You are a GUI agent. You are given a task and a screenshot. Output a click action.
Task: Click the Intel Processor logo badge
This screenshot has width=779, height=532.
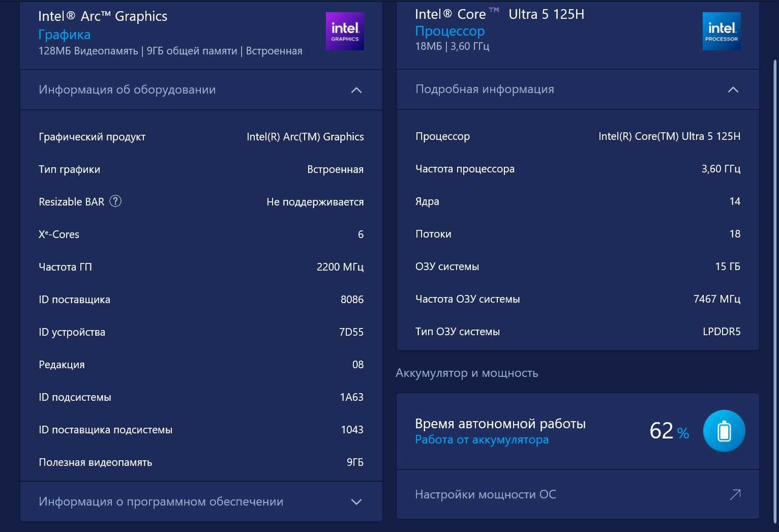pyautogui.click(x=722, y=31)
